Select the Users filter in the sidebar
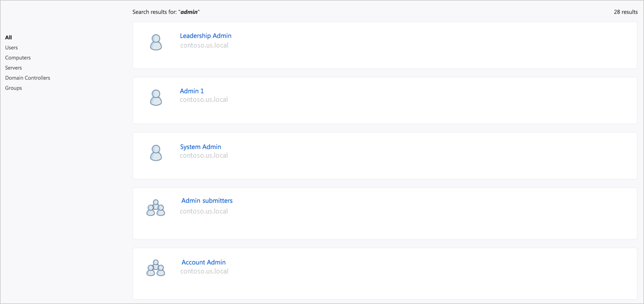Viewport: 644px width, 304px height. (x=11, y=47)
